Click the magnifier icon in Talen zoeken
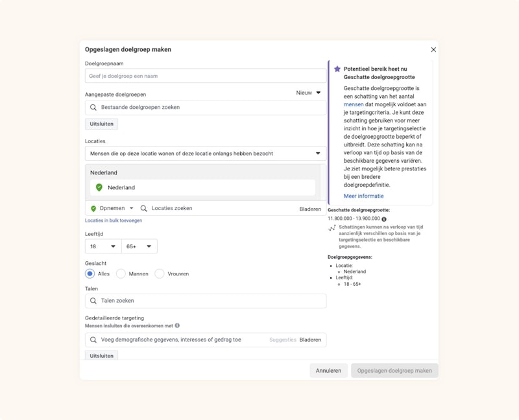Viewport: 519px width, 420px height. (93, 300)
